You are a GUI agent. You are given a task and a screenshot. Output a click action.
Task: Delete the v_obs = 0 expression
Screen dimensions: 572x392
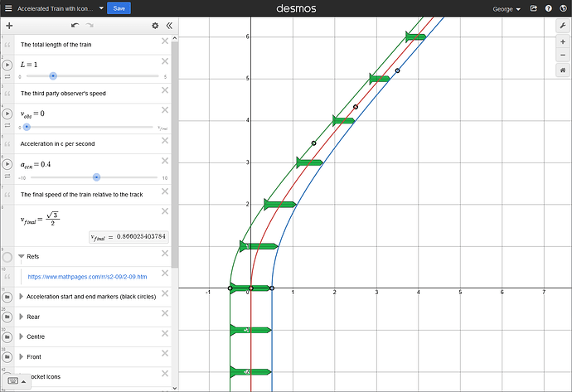point(165,109)
